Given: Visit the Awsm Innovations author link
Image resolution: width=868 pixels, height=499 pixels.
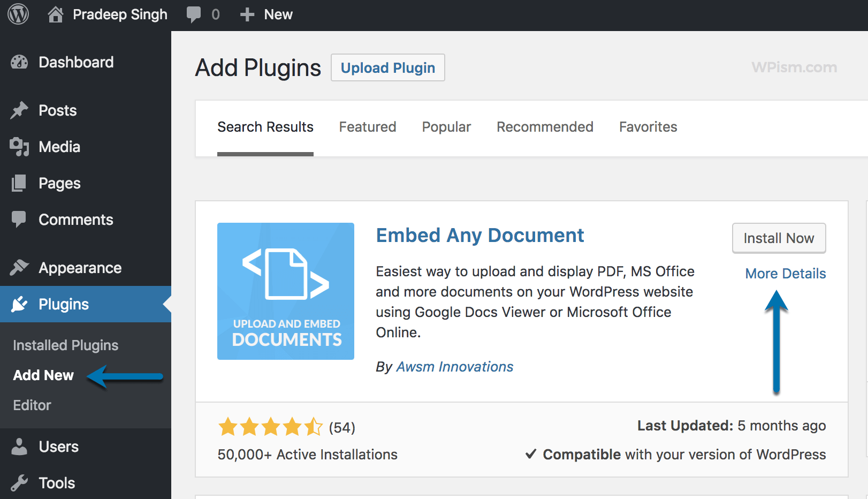Looking at the screenshot, I should (454, 367).
